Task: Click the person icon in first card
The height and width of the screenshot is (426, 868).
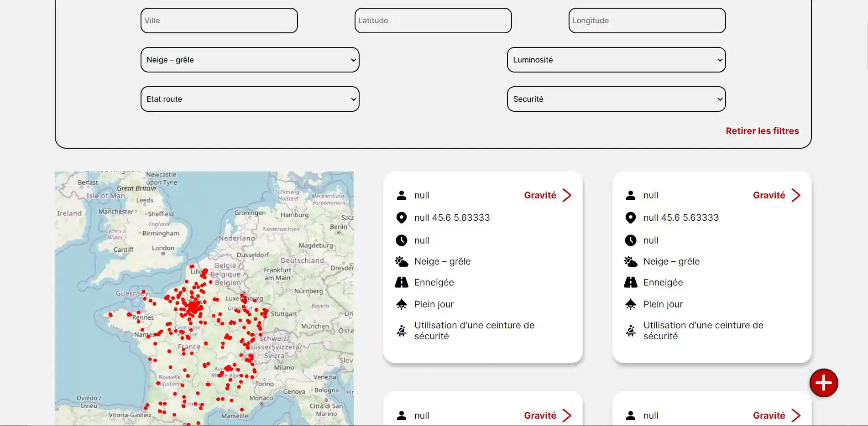Action: pos(402,195)
